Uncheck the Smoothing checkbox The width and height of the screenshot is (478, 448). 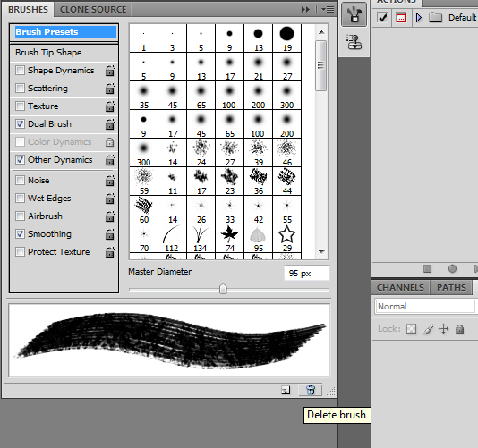(20, 234)
